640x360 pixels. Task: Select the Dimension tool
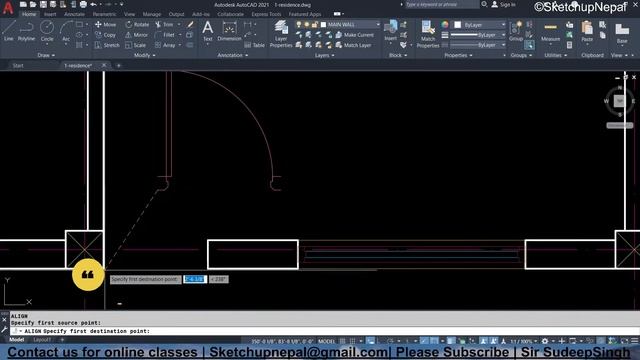click(229, 31)
